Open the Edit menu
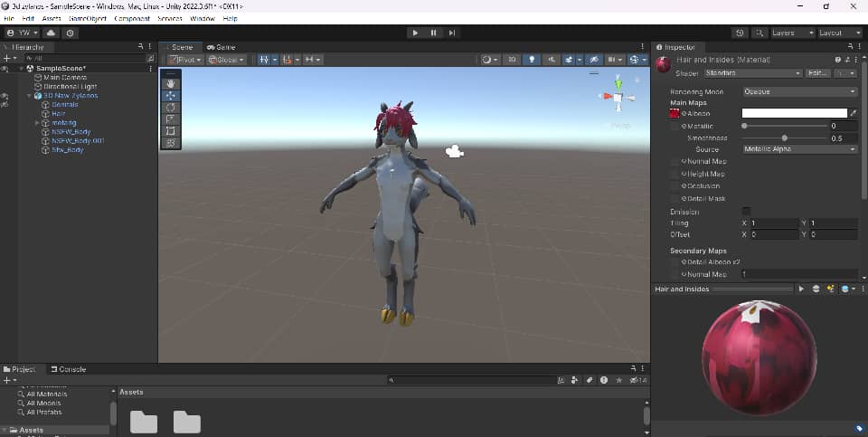This screenshot has width=868, height=437. coord(28,18)
